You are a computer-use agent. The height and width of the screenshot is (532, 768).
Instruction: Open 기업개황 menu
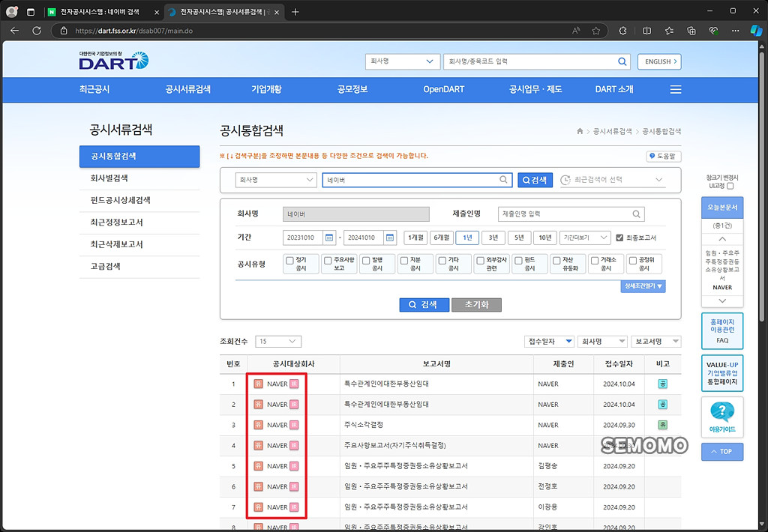(266, 90)
